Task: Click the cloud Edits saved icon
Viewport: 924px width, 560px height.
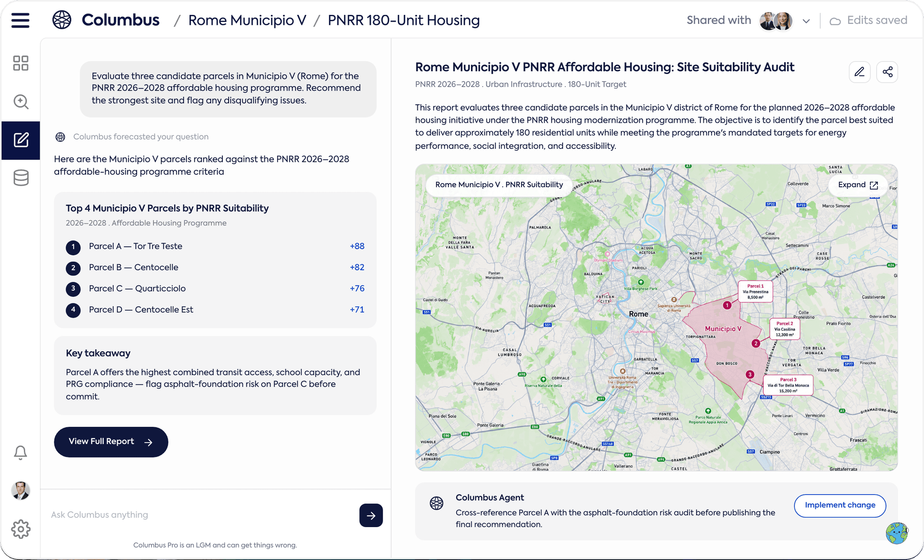Action: (x=835, y=21)
